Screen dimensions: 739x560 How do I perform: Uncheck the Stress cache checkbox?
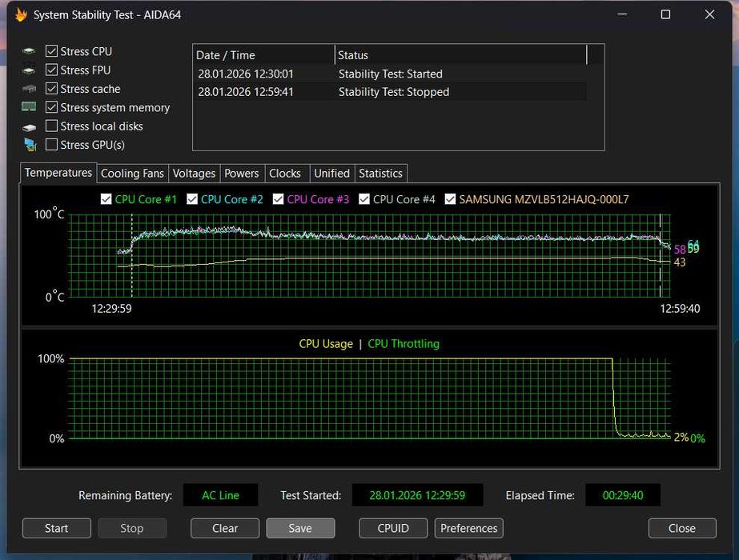(51, 89)
